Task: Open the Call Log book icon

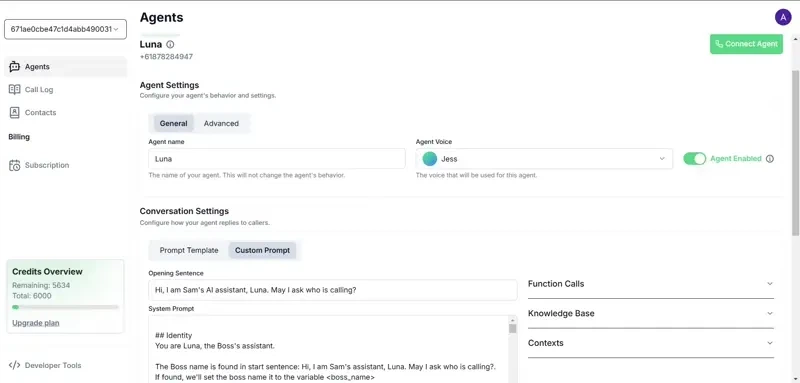Action: point(14,89)
